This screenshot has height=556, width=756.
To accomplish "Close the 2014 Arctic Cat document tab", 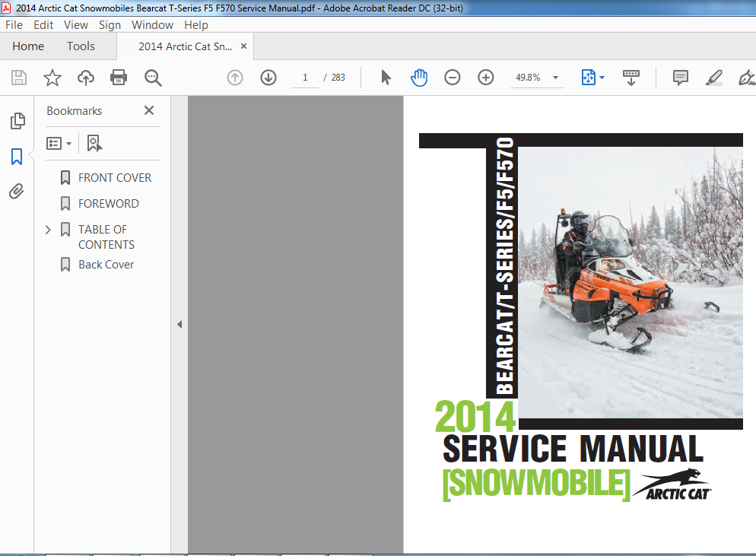I will pyautogui.click(x=243, y=46).
